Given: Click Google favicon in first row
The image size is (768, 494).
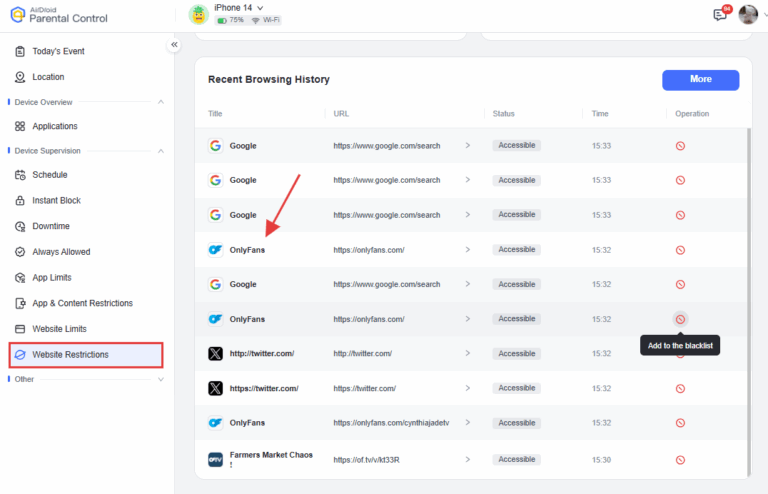Looking at the screenshot, I should coord(216,146).
